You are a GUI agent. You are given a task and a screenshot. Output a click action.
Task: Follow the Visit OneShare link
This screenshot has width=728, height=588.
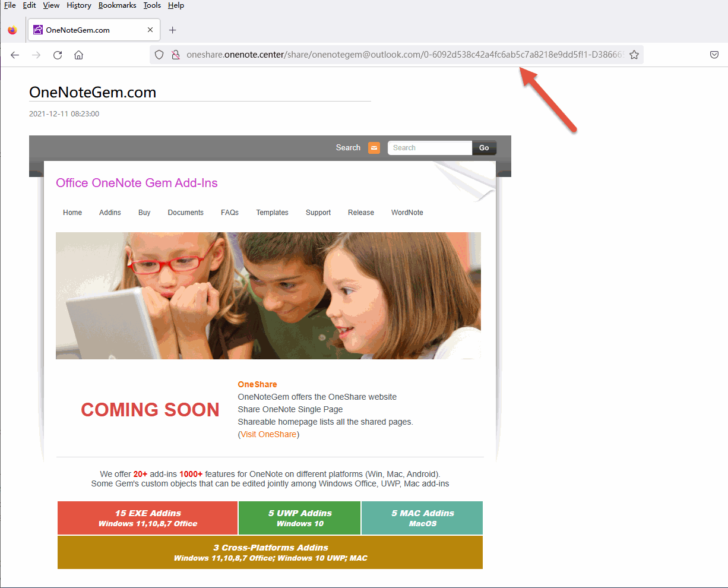pos(268,434)
